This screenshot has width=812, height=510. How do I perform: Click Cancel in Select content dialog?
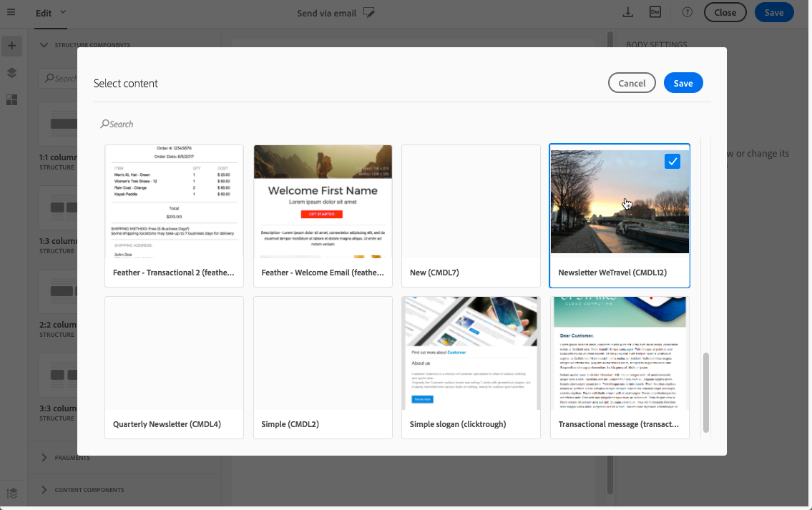[x=632, y=83]
